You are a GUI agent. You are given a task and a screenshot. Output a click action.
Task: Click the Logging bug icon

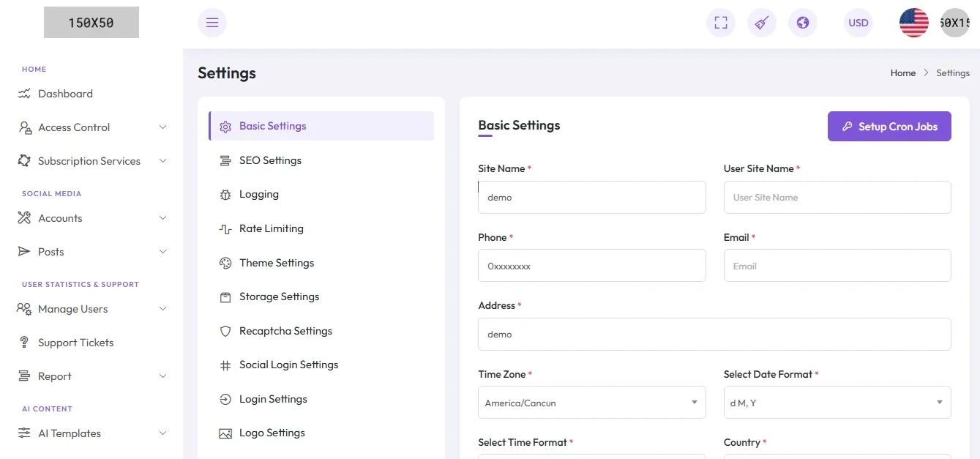pyautogui.click(x=225, y=195)
